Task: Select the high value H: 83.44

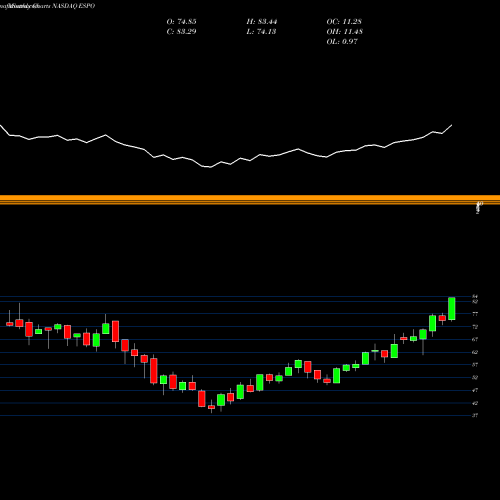Action: tap(262, 22)
